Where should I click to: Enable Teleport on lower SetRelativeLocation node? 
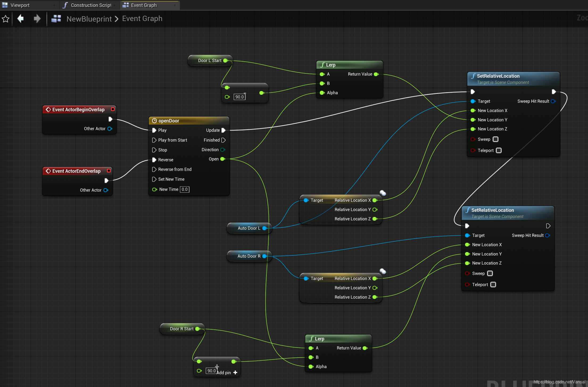click(x=493, y=285)
